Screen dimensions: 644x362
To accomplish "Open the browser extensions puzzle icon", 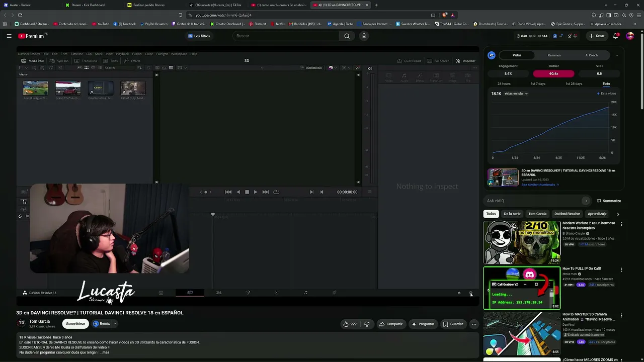I will (594, 15).
